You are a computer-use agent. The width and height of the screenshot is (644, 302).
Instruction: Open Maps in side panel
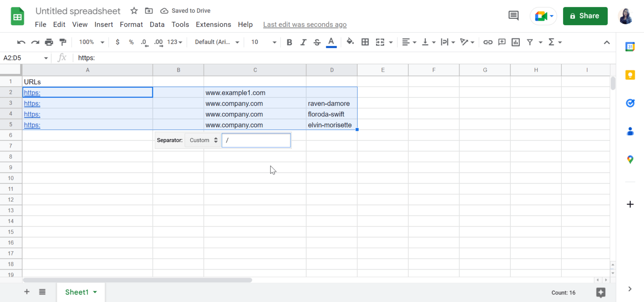630,159
